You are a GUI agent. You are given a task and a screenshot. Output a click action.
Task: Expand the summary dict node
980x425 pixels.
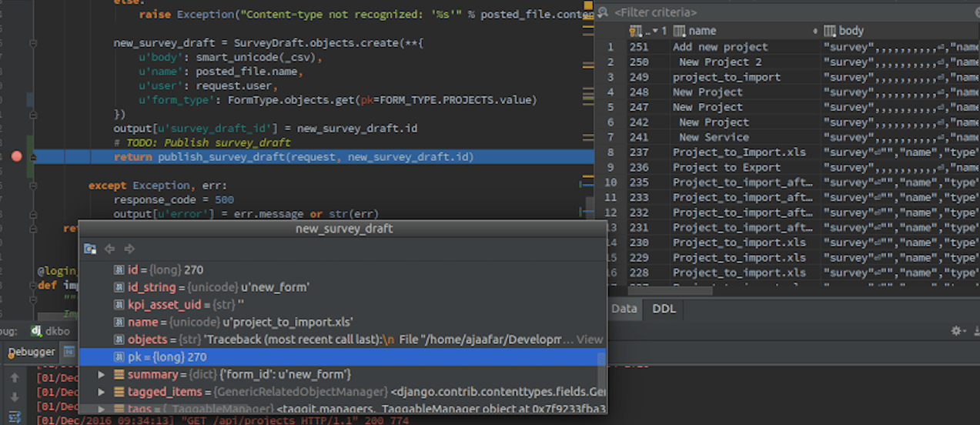pyautogui.click(x=101, y=374)
